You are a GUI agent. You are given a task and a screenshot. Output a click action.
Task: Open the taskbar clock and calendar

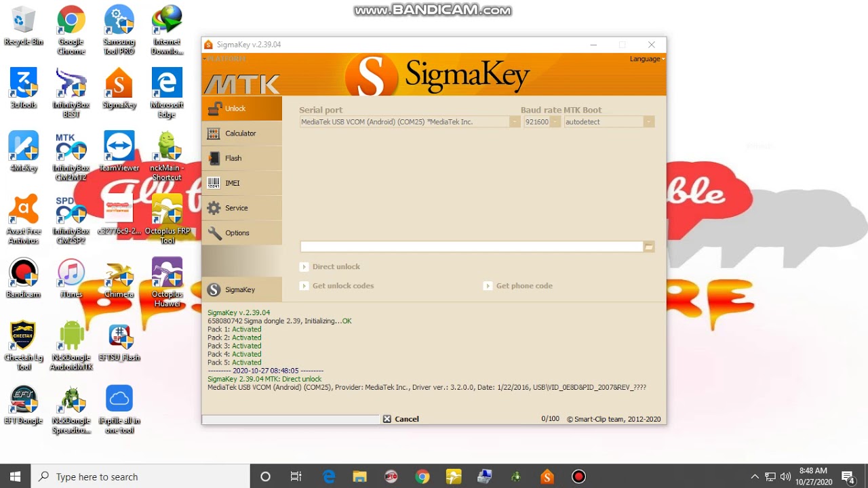coord(813,476)
